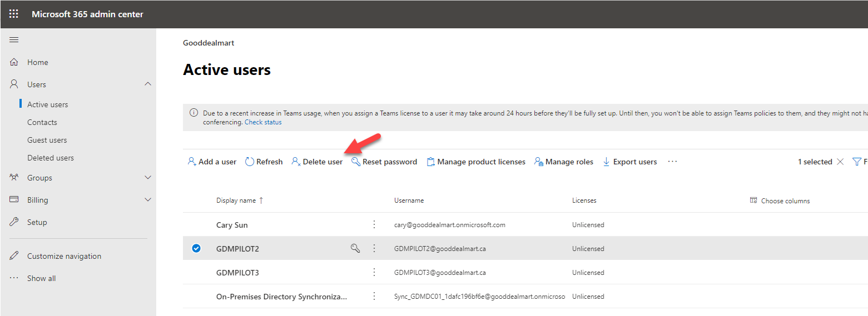Sort by Display name column header
Viewport: 868px width, 316px height.
coord(240,200)
